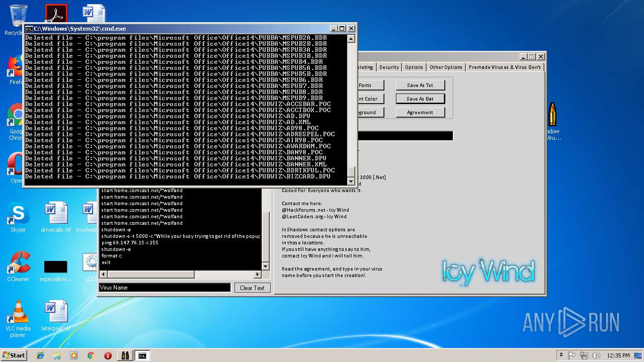Image resolution: width=644 pixels, height=362 pixels.
Task: Click the code box horizontal scrollbar thumb
Action: (x=150, y=275)
